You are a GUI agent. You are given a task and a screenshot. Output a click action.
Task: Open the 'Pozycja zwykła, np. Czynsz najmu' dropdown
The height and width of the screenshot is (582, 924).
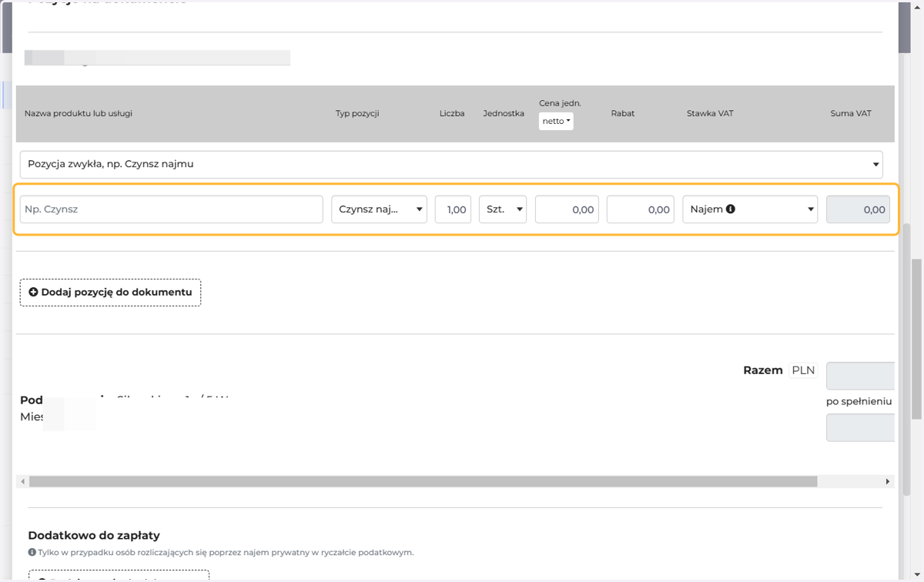[x=451, y=164]
